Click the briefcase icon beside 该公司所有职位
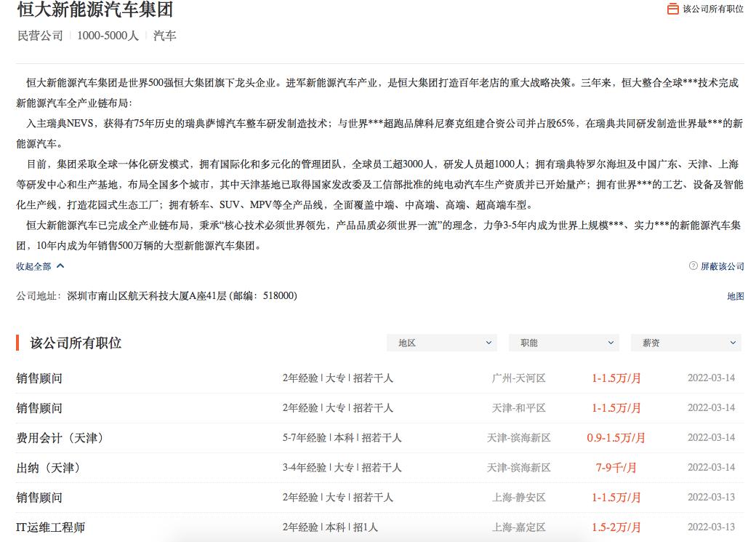The width and height of the screenshot is (756, 542). [x=672, y=9]
